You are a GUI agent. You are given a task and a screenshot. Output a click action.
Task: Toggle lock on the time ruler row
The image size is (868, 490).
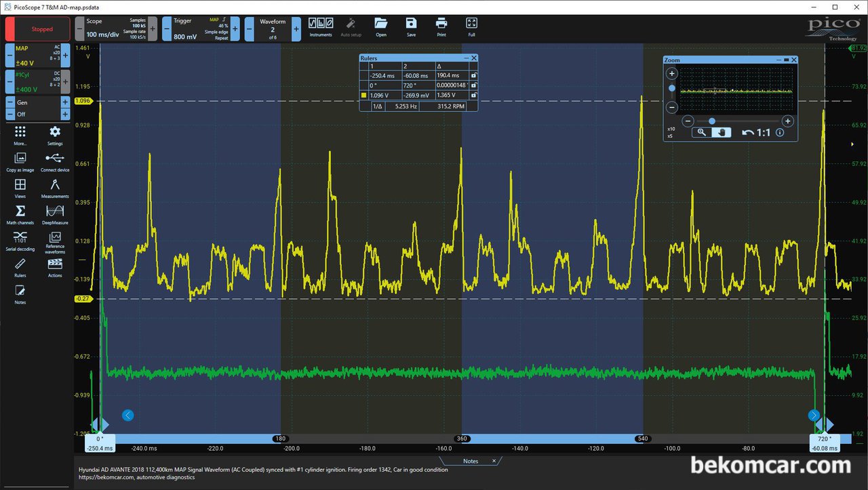473,76
